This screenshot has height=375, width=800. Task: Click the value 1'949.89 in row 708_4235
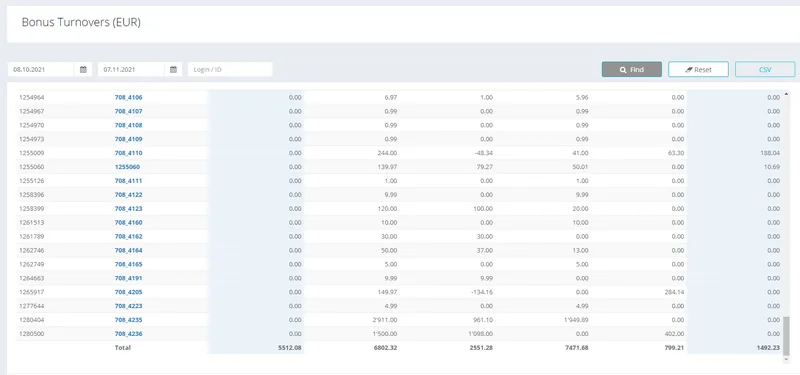click(577, 320)
